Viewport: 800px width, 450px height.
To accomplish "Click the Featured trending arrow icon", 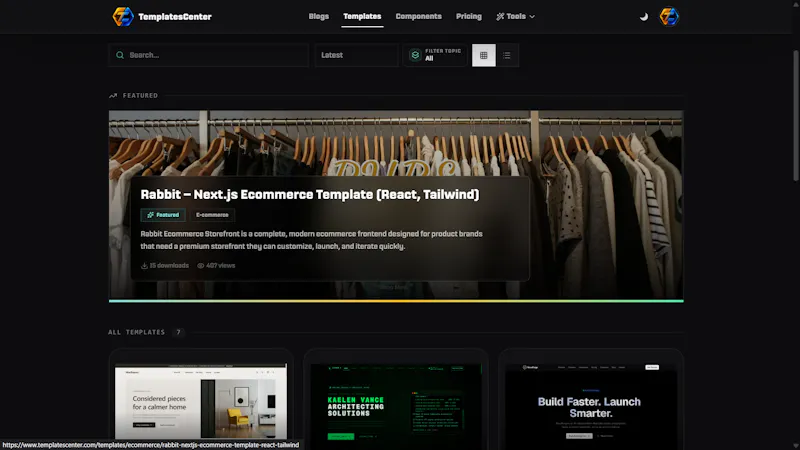I will (x=113, y=95).
